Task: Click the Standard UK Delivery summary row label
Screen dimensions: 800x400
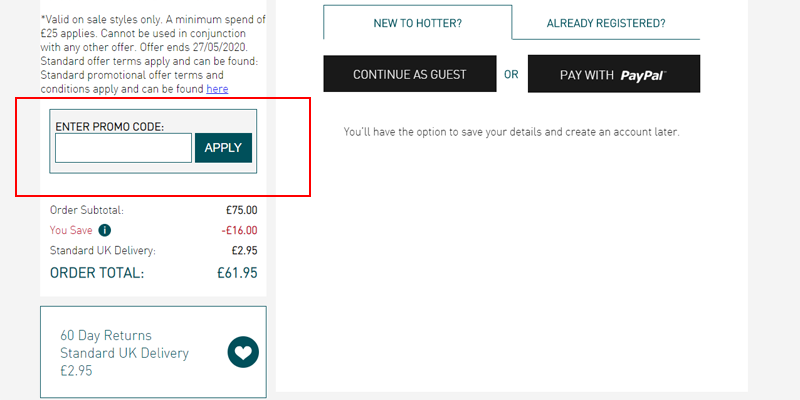Action: click(103, 251)
